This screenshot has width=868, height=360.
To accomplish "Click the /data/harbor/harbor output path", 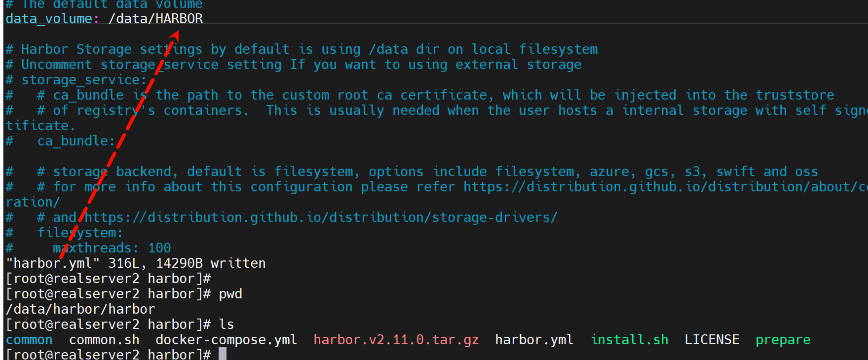I will tap(80, 309).
